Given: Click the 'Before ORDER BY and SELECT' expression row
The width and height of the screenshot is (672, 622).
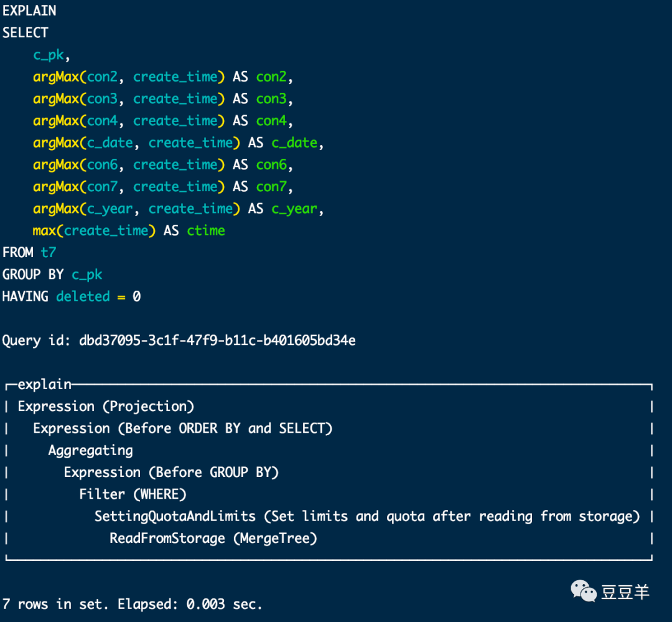Looking at the screenshot, I should pos(182,428).
